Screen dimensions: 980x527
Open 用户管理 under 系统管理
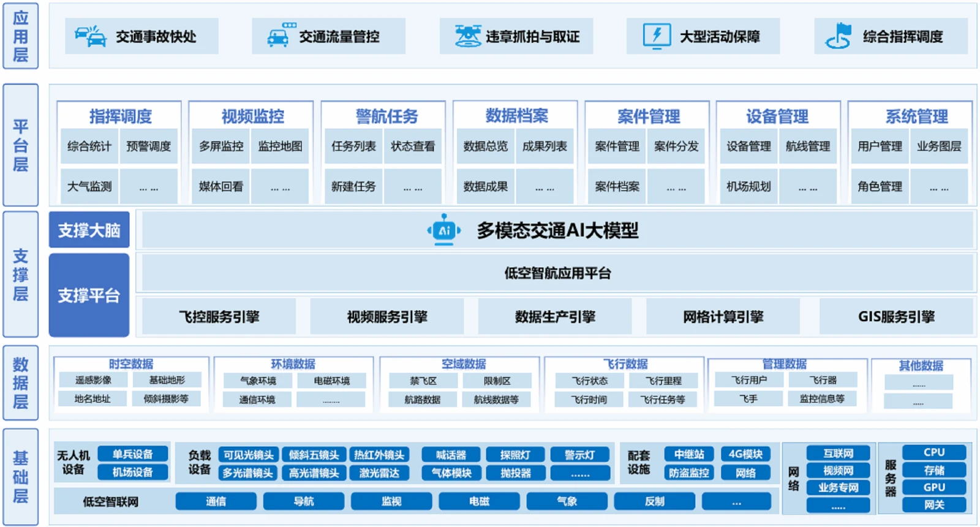point(880,146)
